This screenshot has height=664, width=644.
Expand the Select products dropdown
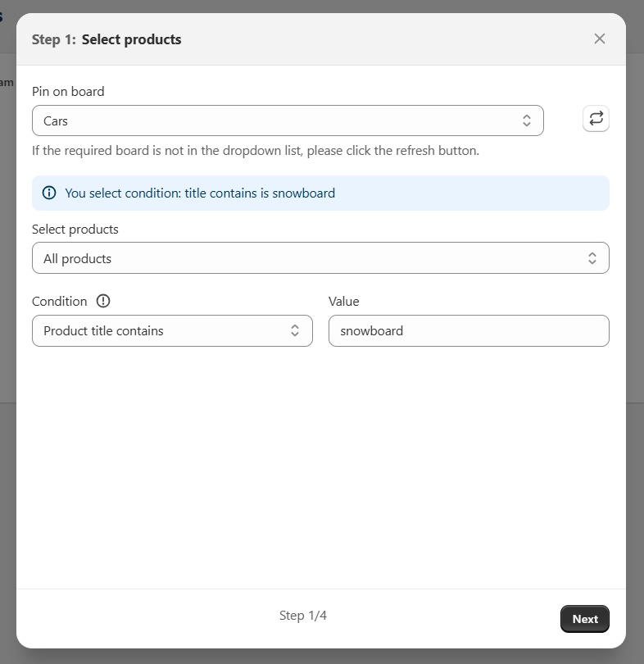coord(320,258)
